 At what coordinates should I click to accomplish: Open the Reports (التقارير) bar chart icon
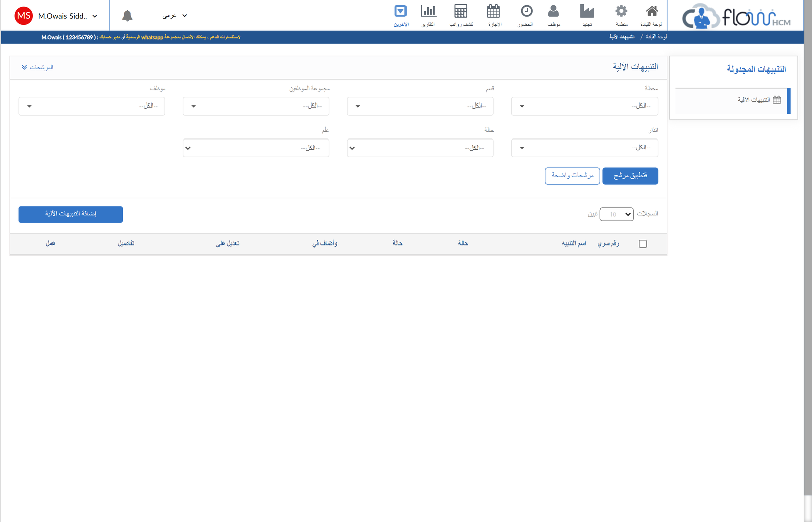pos(428,12)
